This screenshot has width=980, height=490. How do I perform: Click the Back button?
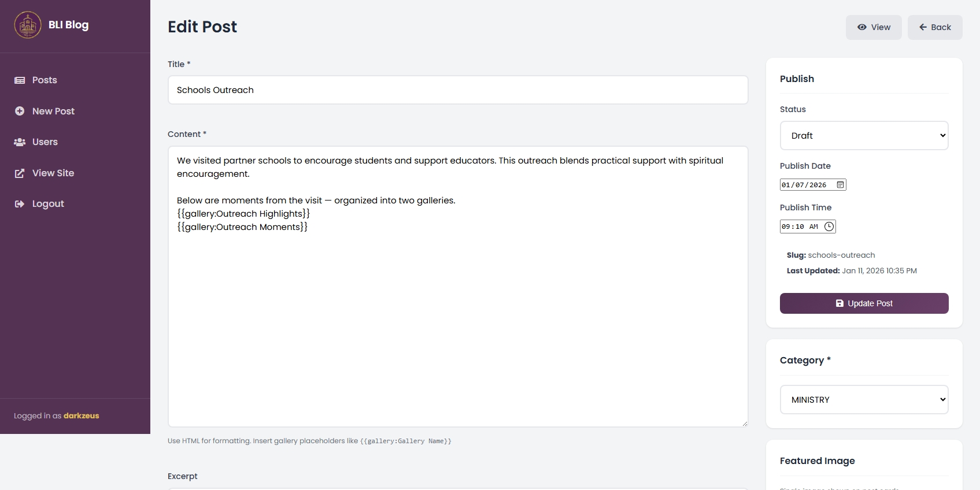tap(935, 27)
